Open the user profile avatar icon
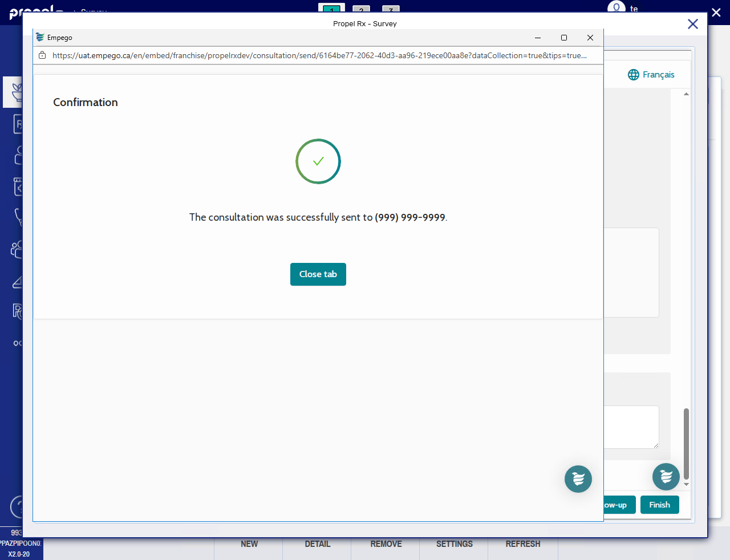730x560 pixels. tap(616, 8)
